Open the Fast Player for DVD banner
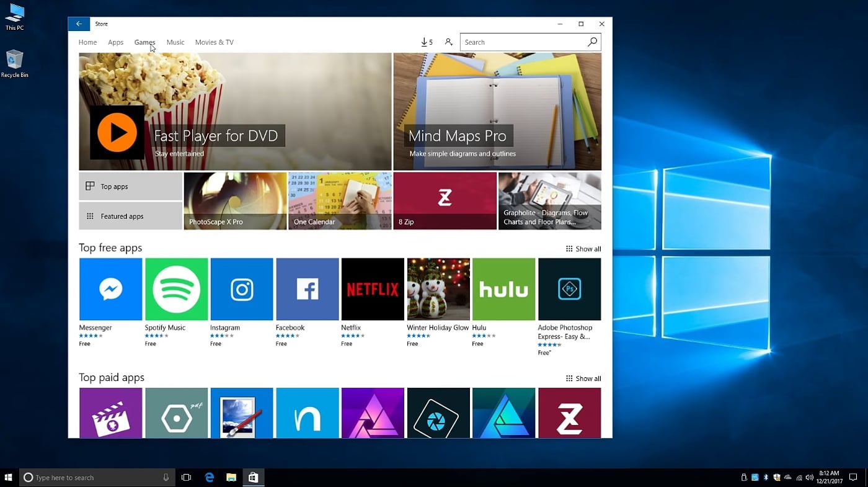Screen dimensions: 868x487 click(235, 112)
